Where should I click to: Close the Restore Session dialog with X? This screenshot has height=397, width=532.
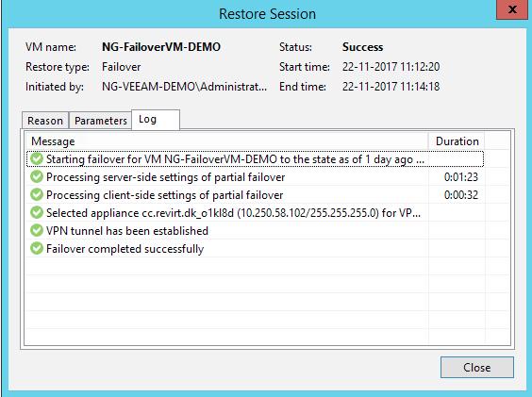[x=512, y=9]
